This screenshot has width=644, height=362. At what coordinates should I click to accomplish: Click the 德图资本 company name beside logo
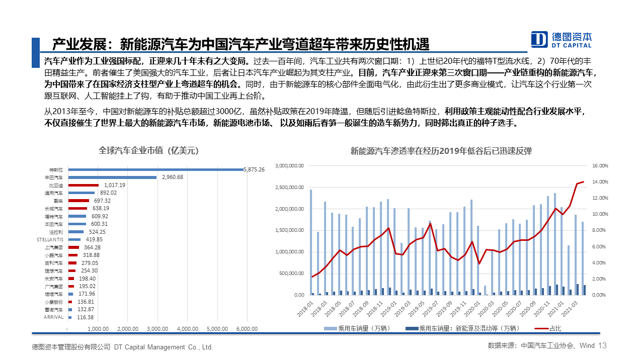coord(572,36)
